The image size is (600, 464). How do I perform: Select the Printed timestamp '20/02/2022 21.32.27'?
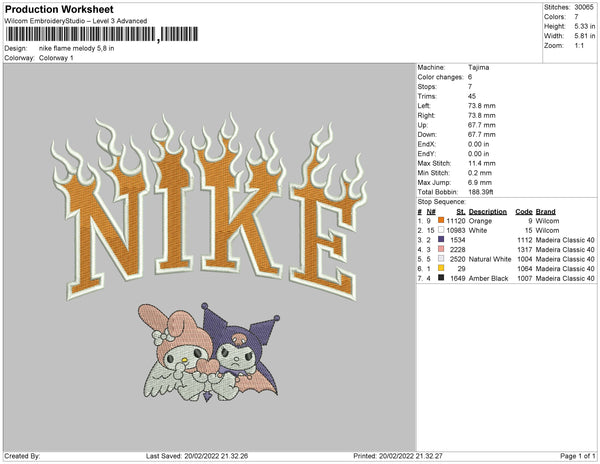click(411, 456)
